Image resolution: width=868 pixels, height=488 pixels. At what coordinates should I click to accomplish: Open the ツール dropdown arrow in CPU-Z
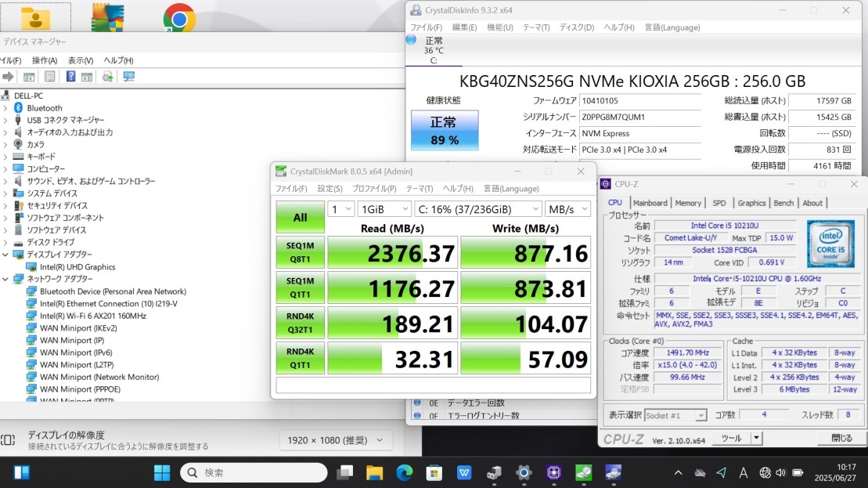tap(756, 438)
